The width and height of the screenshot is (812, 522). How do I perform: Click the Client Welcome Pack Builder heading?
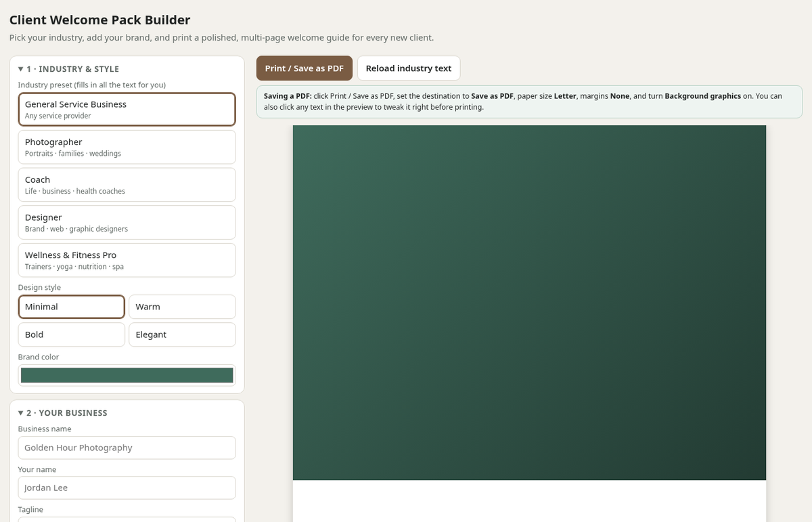point(100,20)
